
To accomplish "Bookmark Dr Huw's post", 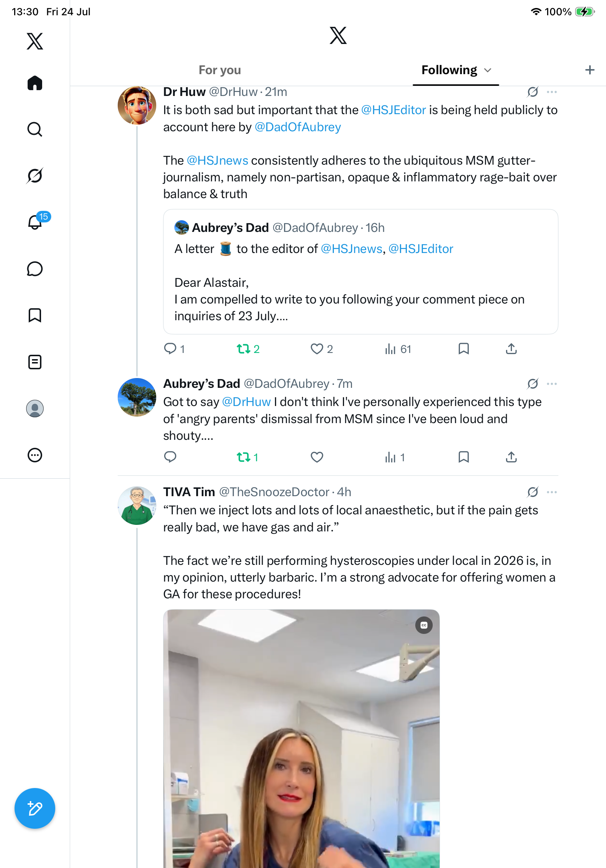I will (x=464, y=349).
